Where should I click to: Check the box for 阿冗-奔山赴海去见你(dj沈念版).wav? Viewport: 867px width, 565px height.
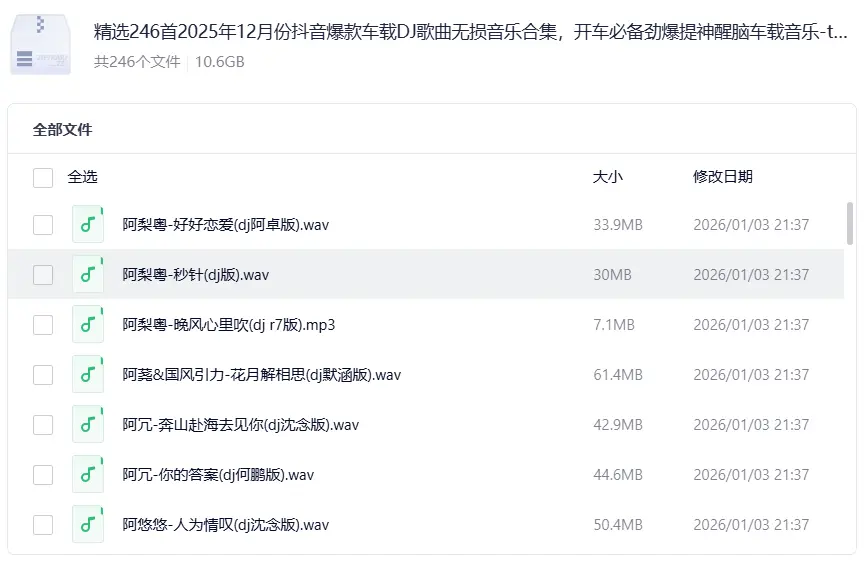tap(43, 425)
